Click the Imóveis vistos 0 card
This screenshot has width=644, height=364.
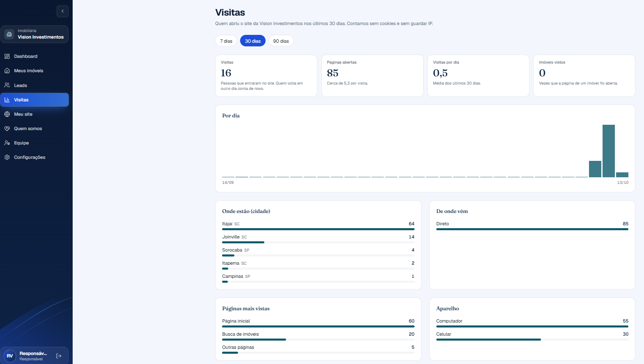tap(584, 76)
